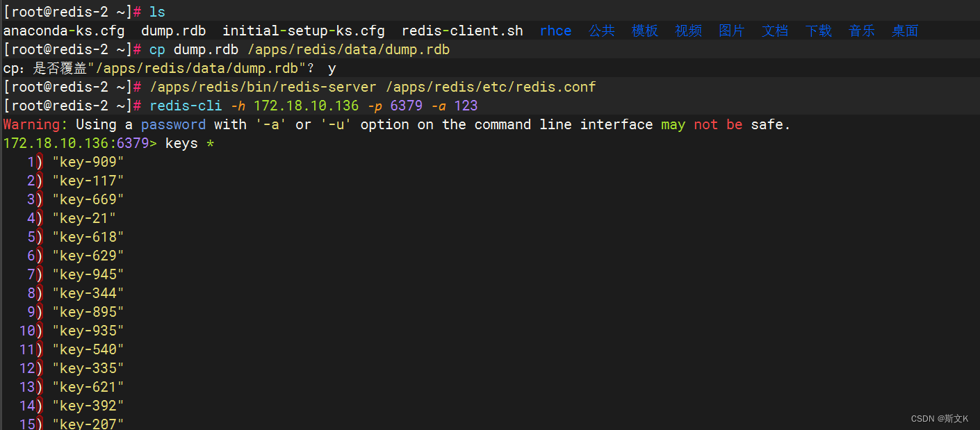Click the 172.18.10.136:6379> prompt
The height and width of the screenshot is (430, 980).
click(x=81, y=143)
